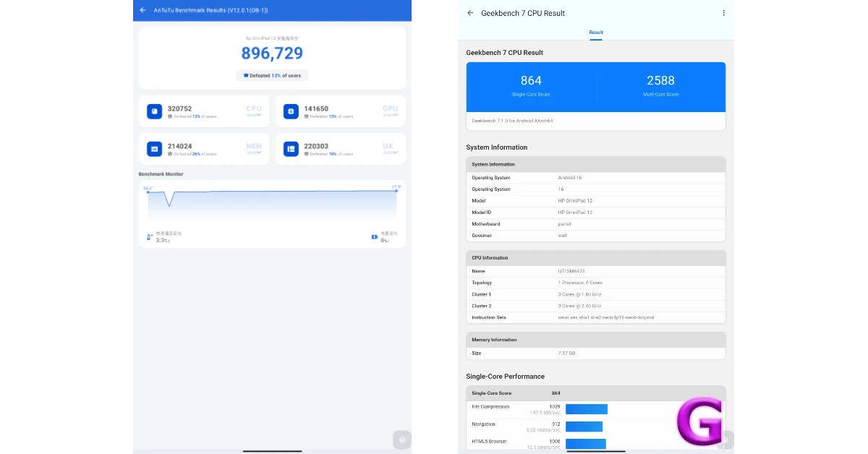The image size is (868, 454).
Task: Click the Topology row, 1 Processor, 6 Cores
Action: 596,283
